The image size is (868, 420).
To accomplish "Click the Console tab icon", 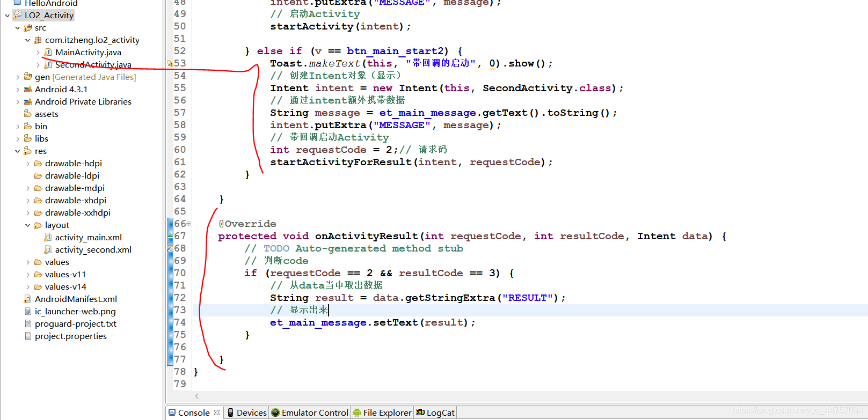I will pos(172,412).
